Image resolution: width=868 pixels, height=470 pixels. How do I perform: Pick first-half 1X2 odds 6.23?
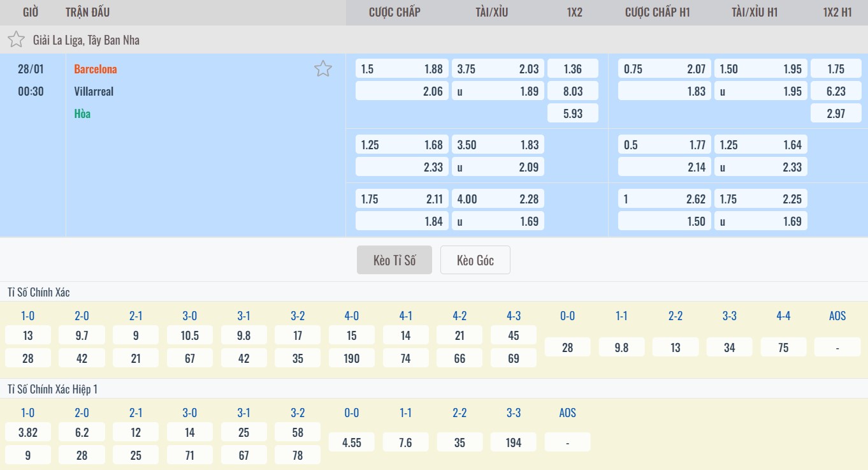835,91
